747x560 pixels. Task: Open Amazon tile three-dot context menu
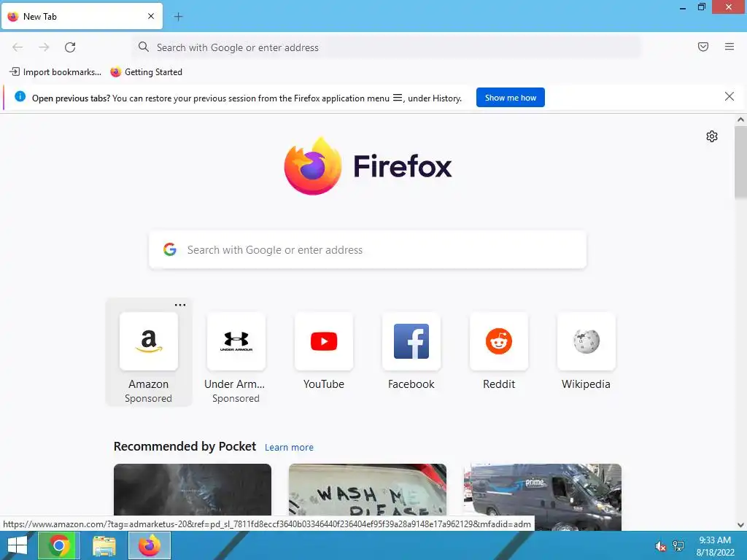point(180,305)
